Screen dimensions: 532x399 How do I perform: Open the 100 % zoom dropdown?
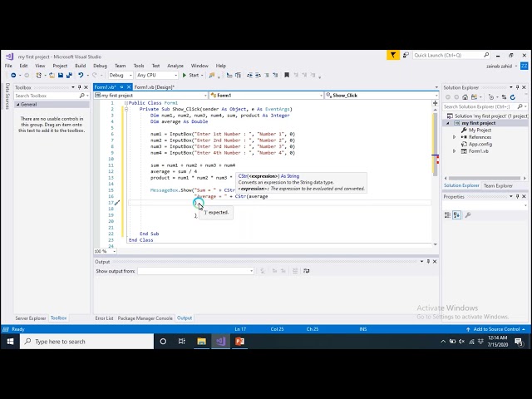(106, 251)
